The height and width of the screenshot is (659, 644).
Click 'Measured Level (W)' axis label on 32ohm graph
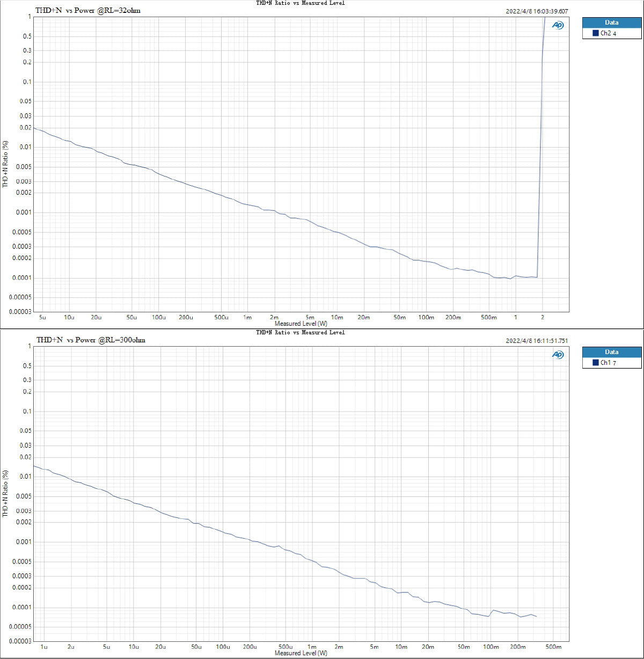[x=301, y=324]
